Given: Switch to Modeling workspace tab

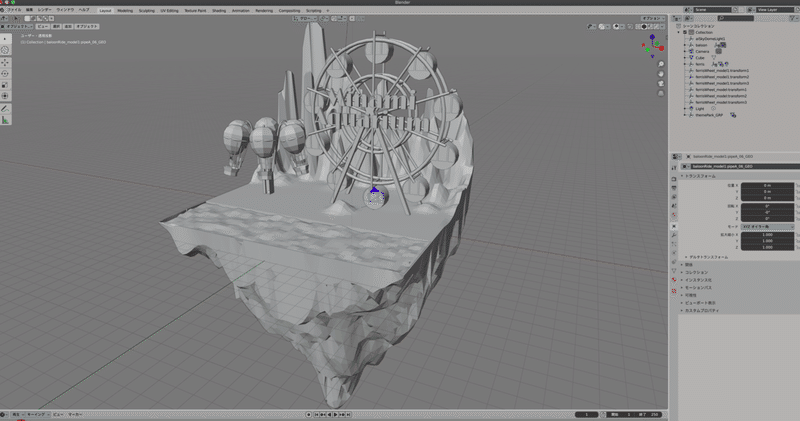Looking at the screenshot, I should [x=124, y=10].
